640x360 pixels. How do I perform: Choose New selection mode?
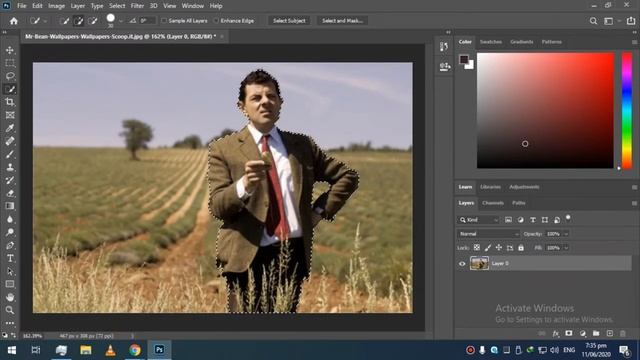coord(64,21)
